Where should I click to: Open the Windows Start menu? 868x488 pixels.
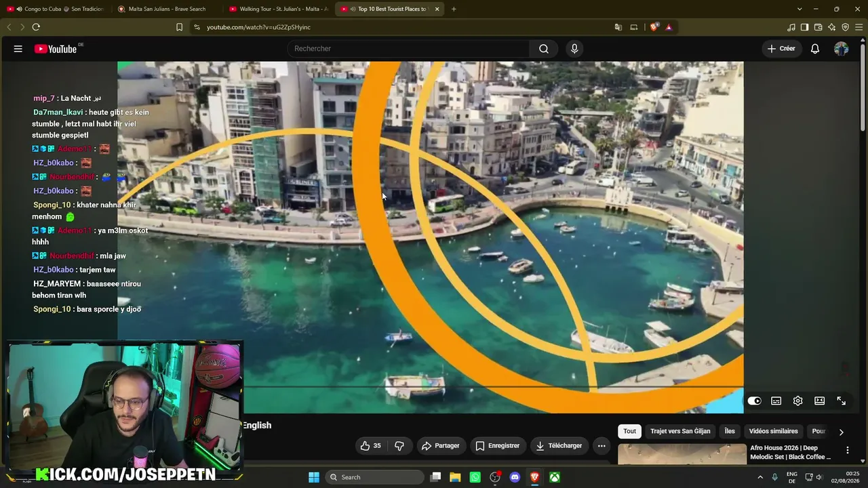click(314, 477)
